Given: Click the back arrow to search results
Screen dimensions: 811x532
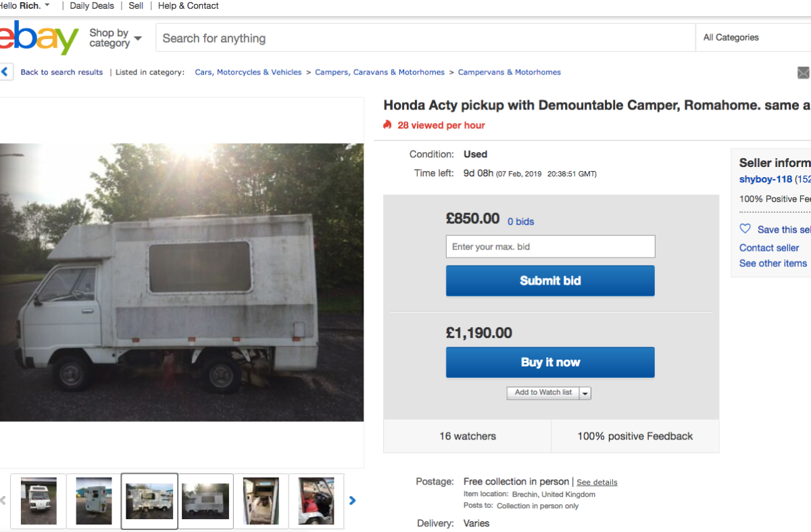Looking at the screenshot, I should click(5, 72).
